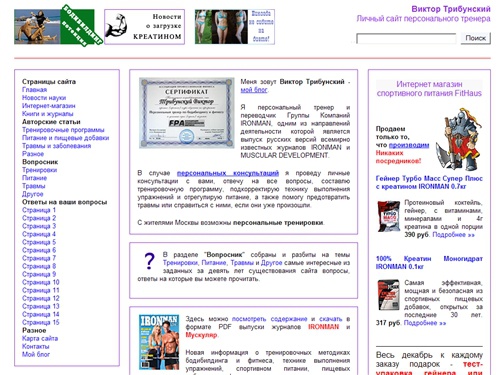This screenshot has height=375, width=500.
Task: Go to Страница 13 answers
Action: pyautogui.click(x=41, y=306)
